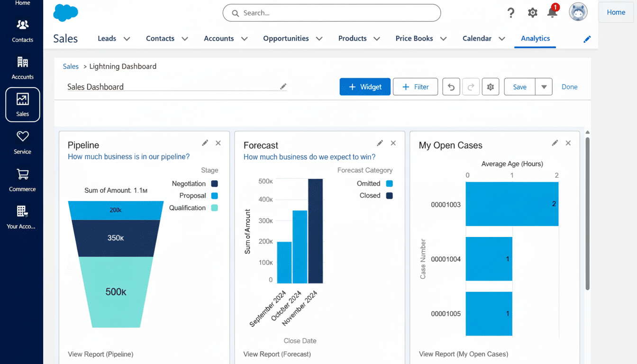Switch to the Analytics tab

[535, 38]
